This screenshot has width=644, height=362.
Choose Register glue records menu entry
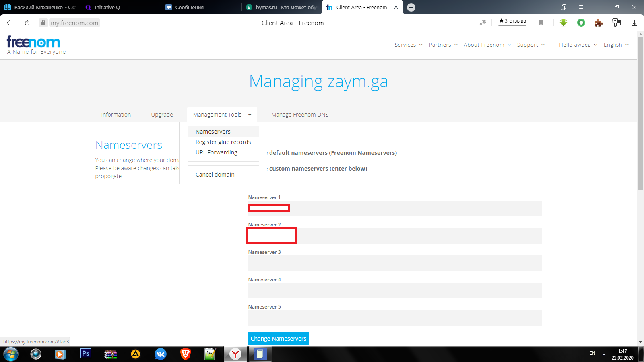point(223,142)
